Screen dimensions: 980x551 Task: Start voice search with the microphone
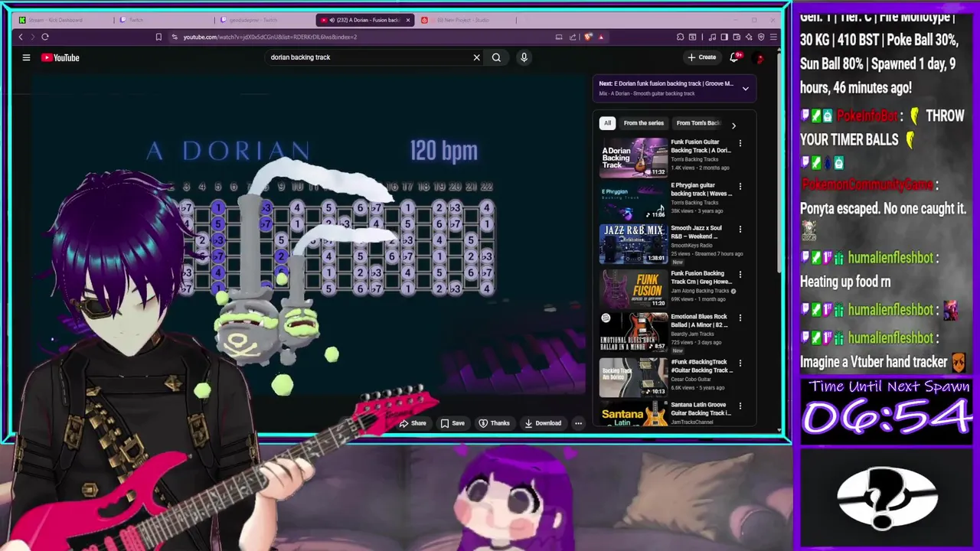coord(524,57)
